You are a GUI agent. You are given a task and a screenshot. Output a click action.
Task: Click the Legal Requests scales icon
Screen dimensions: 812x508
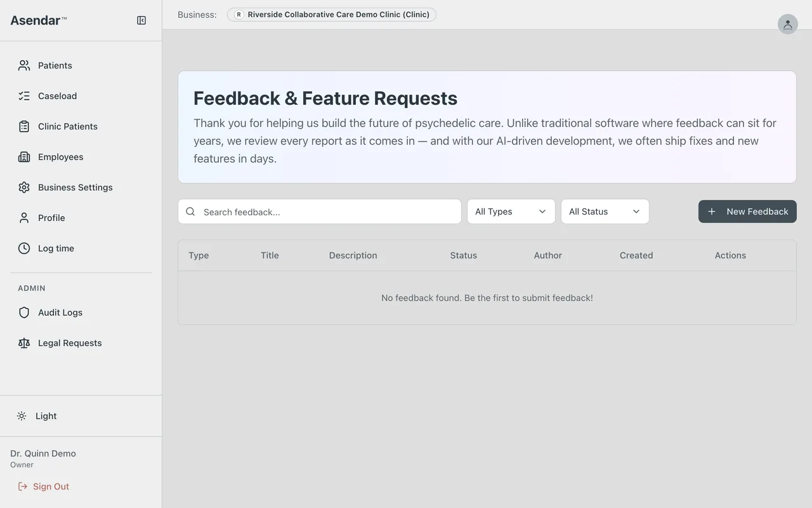24,343
